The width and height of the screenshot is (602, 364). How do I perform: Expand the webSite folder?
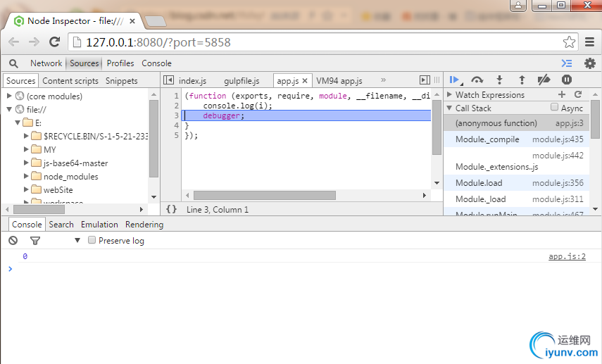point(26,189)
